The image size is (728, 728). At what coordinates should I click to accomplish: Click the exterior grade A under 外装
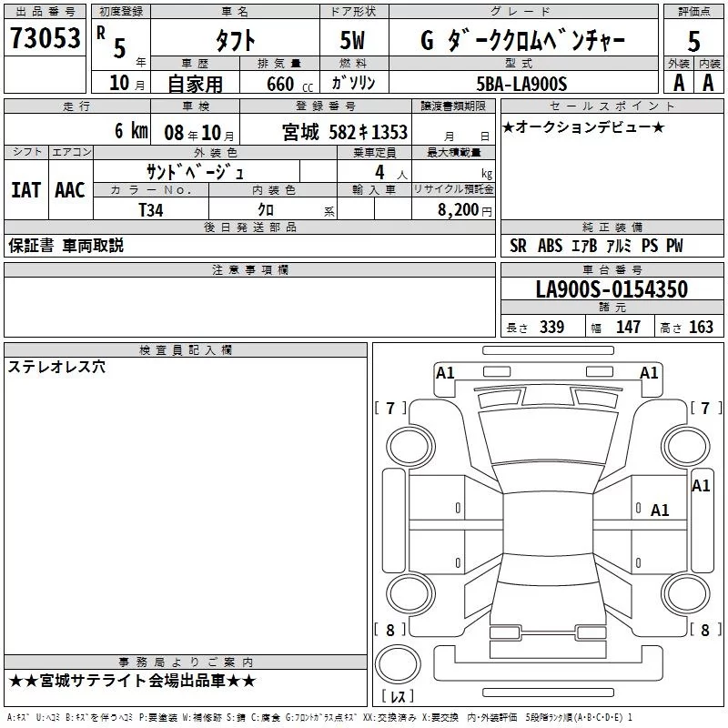(679, 83)
